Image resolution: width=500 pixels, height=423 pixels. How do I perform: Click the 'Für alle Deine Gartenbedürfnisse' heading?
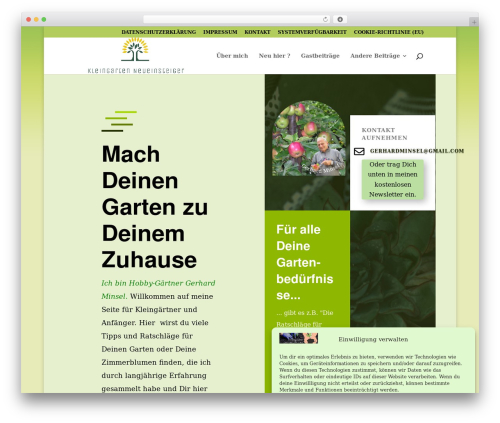(x=305, y=262)
